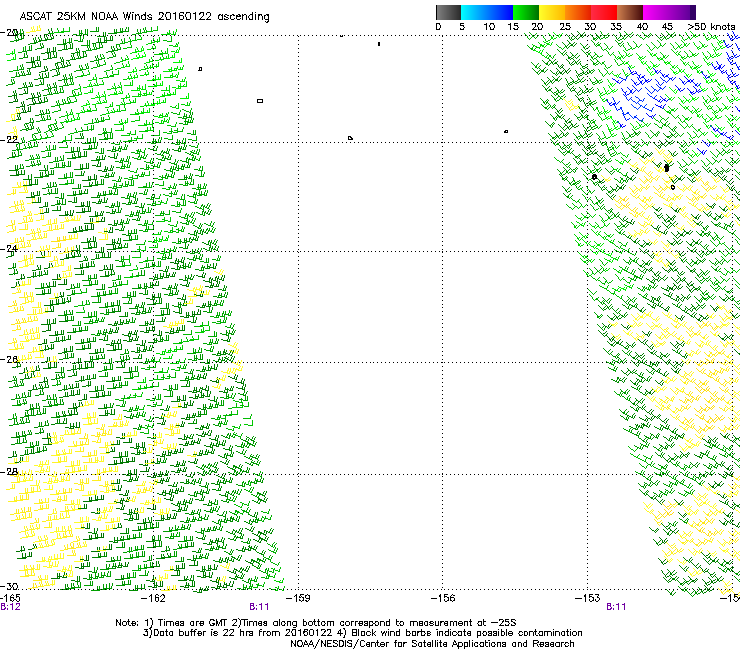The image size is (740, 650).
Task: Click the "-165" longitude axis label
Action: 10,598
